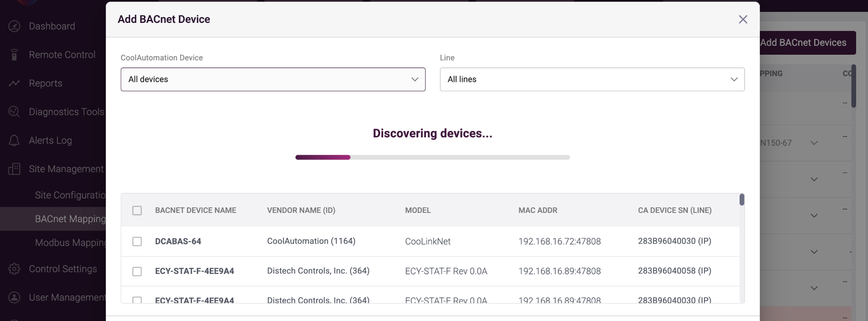The height and width of the screenshot is (321, 868).
Task: Close the Add BACnet Device dialog
Action: 743,20
